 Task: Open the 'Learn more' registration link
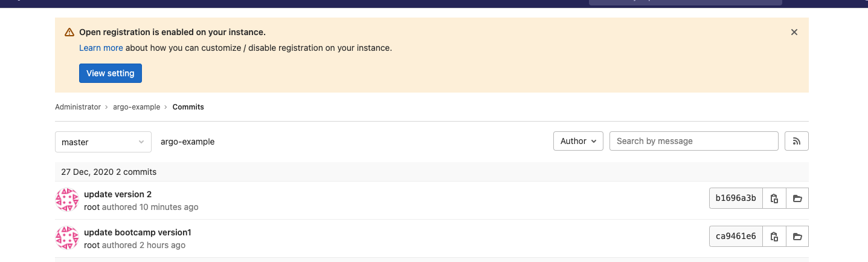pos(101,48)
